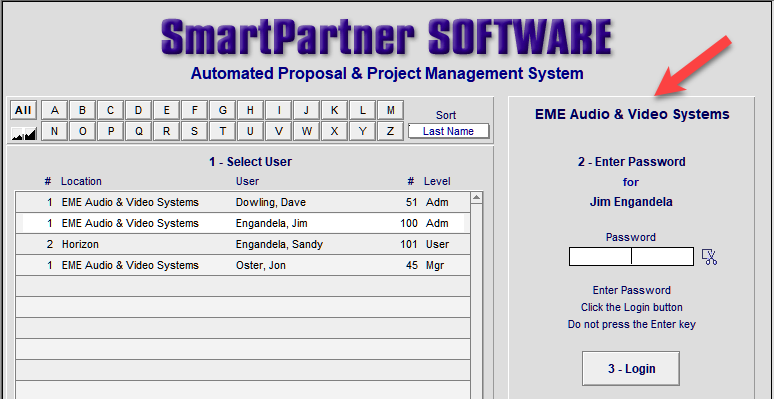Viewport: 774px width, 399px height.
Task: Click the Mgr level cell
Action: 435,265
